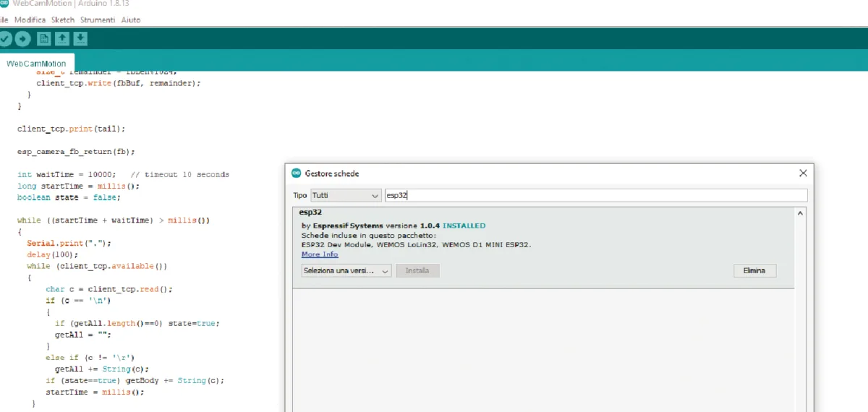Close the Gestore schede dialog
This screenshot has height=412, width=868.
pyautogui.click(x=803, y=173)
